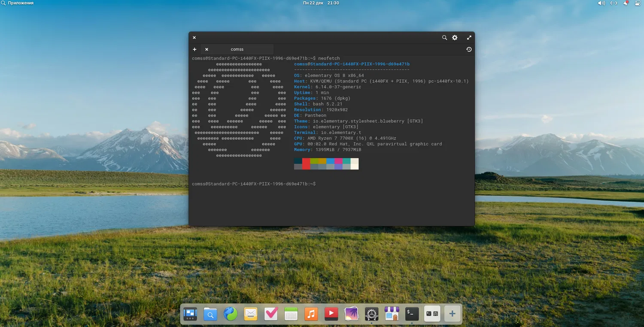Viewport: 644px width, 327px height.
Task: Open the Приложения applications menu
Action: coord(18,3)
